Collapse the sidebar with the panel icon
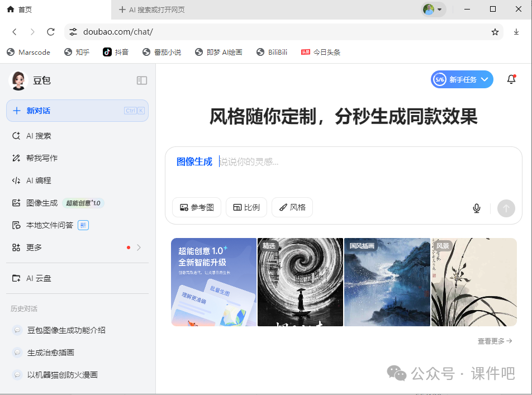 [142, 80]
